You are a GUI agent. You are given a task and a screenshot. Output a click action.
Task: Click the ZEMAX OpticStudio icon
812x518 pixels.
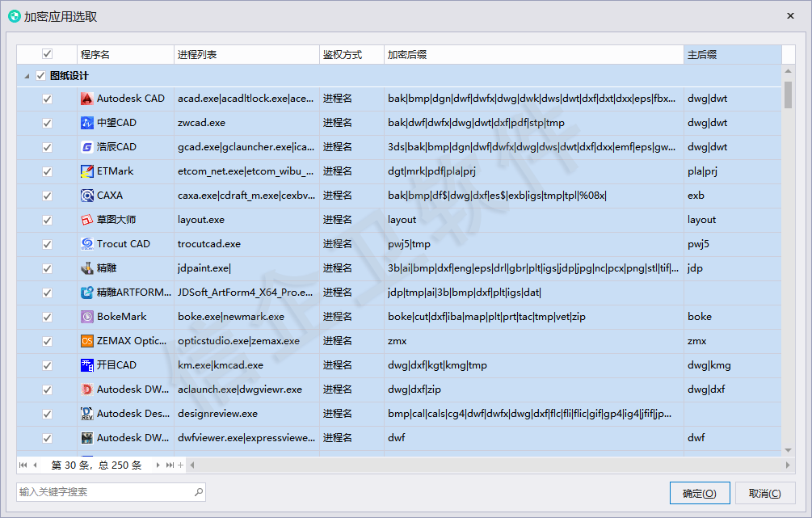pos(87,341)
